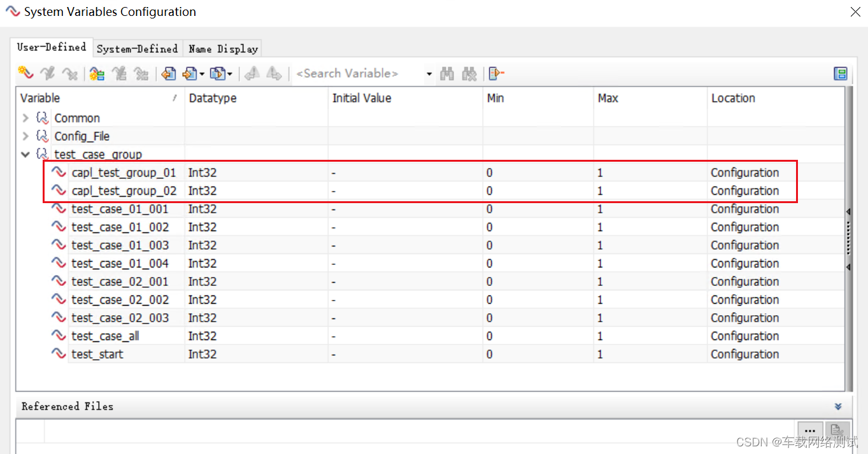Click the new namespace icon

coord(97,73)
